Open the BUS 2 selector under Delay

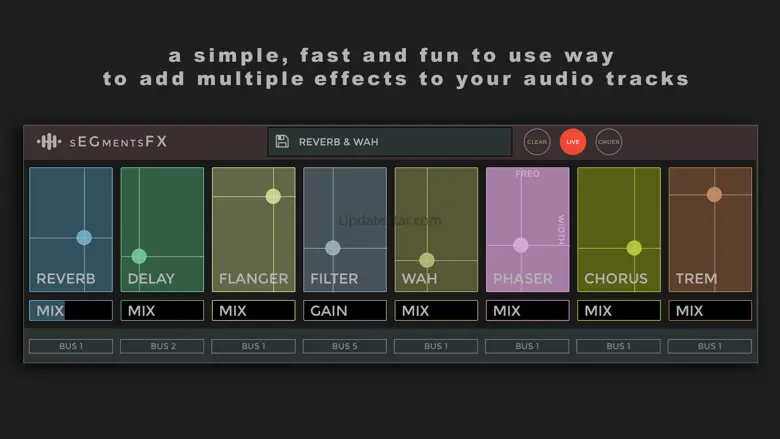coord(162,346)
